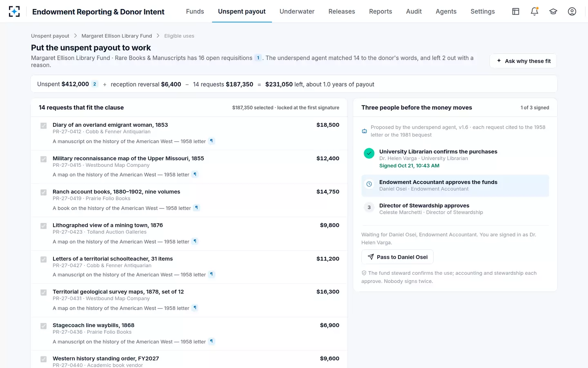Click the shield icon by the fund steward note
This screenshot has width=588, height=368.
364,273
